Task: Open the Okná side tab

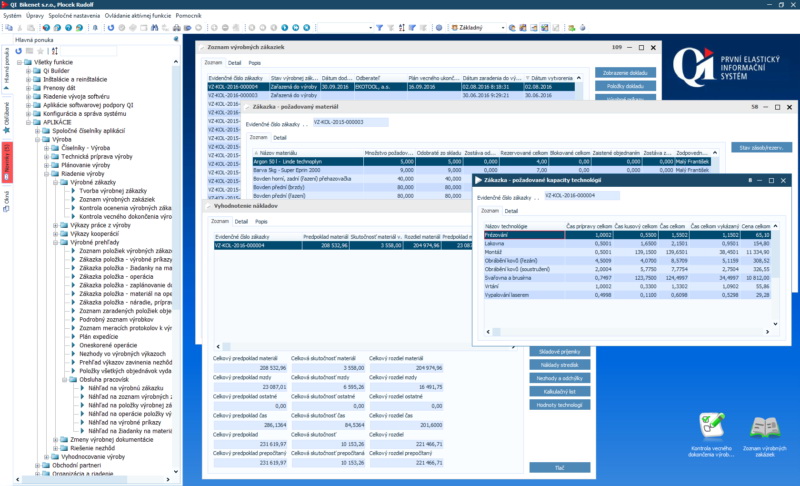Action: coord(7,202)
